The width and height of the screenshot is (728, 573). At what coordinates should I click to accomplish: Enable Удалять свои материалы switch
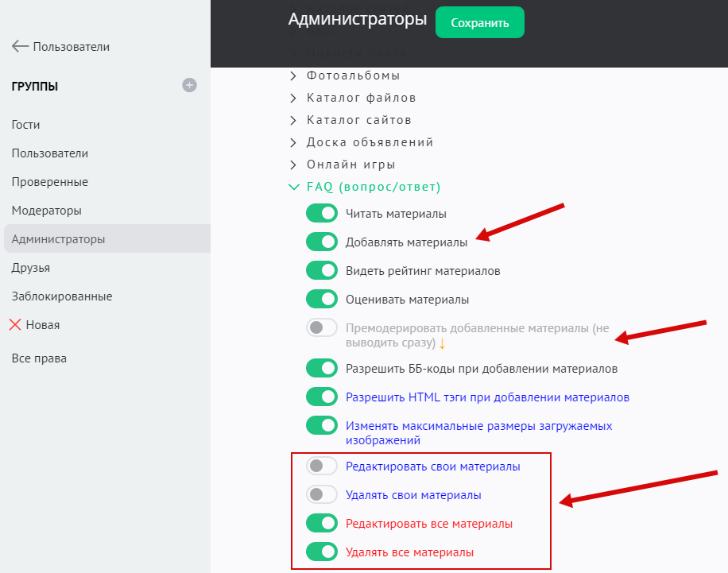pyautogui.click(x=322, y=495)
